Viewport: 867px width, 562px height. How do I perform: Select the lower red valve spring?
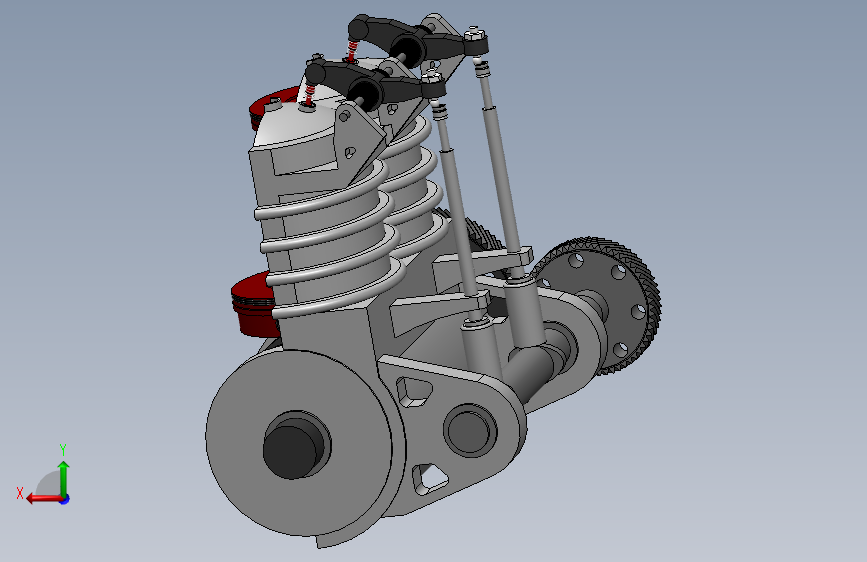310,93
